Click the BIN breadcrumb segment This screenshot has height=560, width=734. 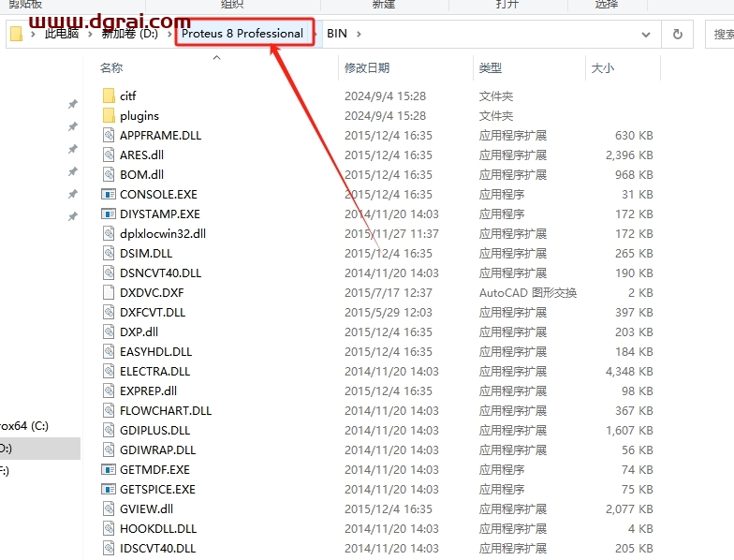337,34
